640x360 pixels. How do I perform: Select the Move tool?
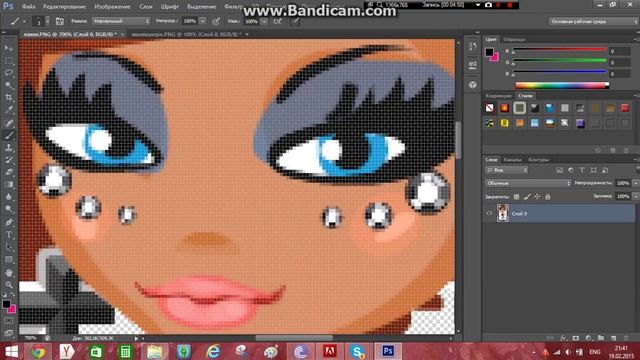(x=9, y=48)
